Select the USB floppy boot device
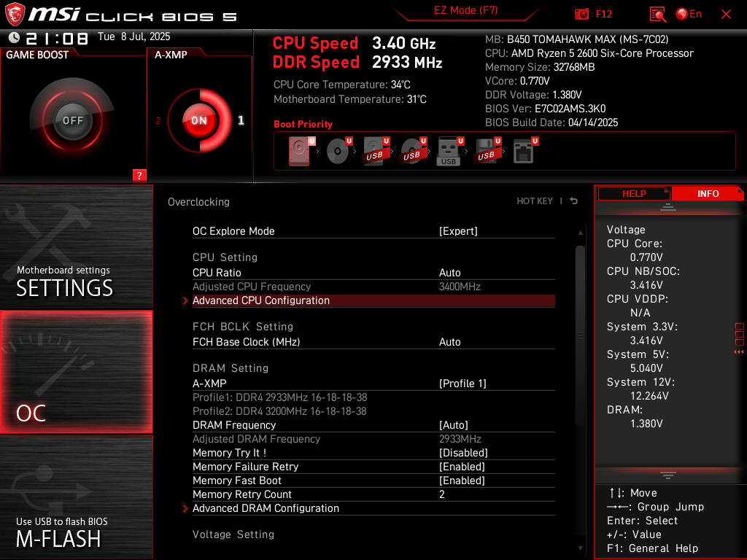 [x=487, y=151]
